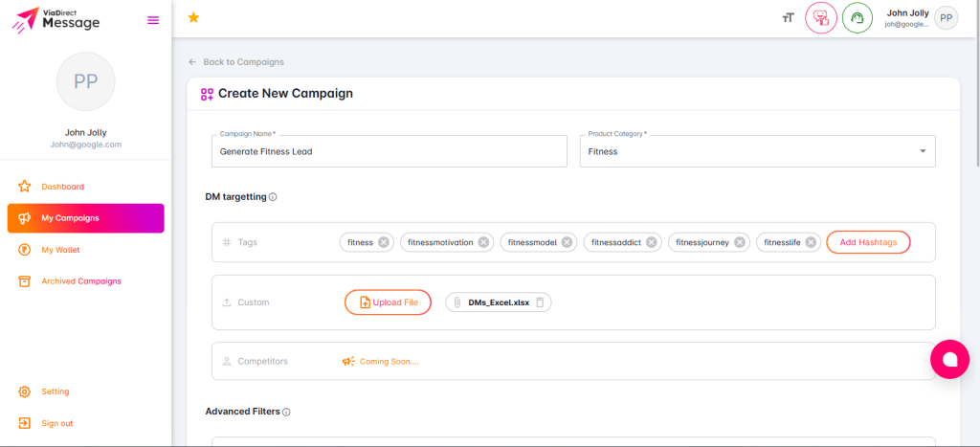Adjust text size with the TT icon
This screenshot has width=980, height=447.
coord(788,18)
